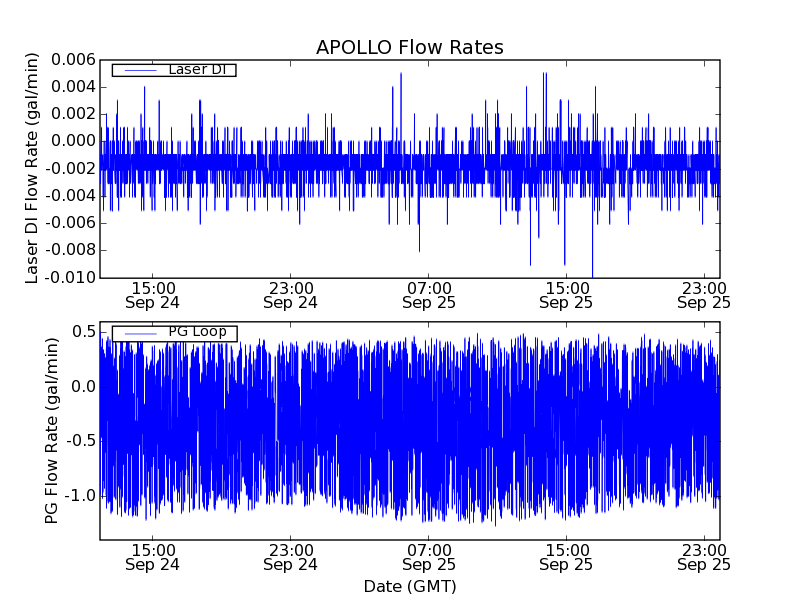The image size is (800, 600).
Task: Click the deepest spike reaching -0.010 in upper plot
Action: [592, 274]
